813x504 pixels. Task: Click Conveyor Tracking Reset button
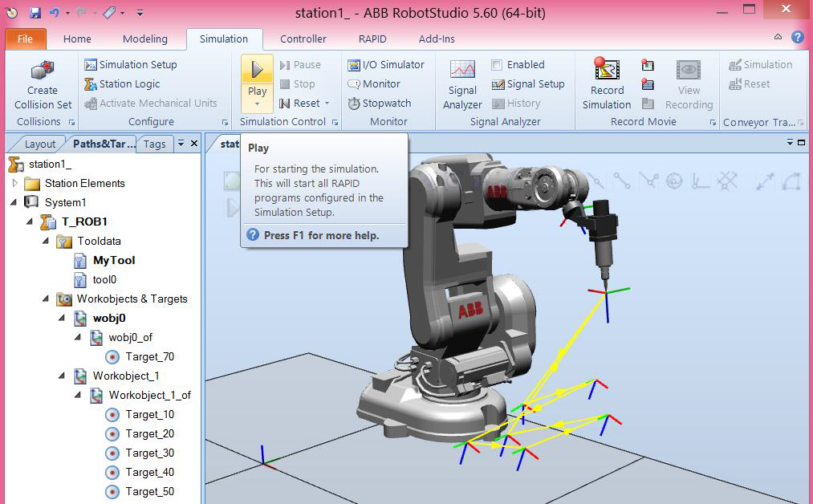click(749, 84)
